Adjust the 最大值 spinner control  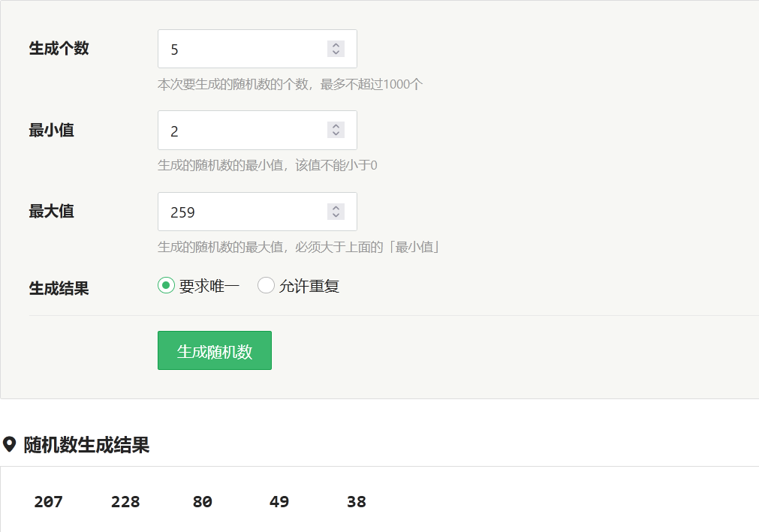336,212
